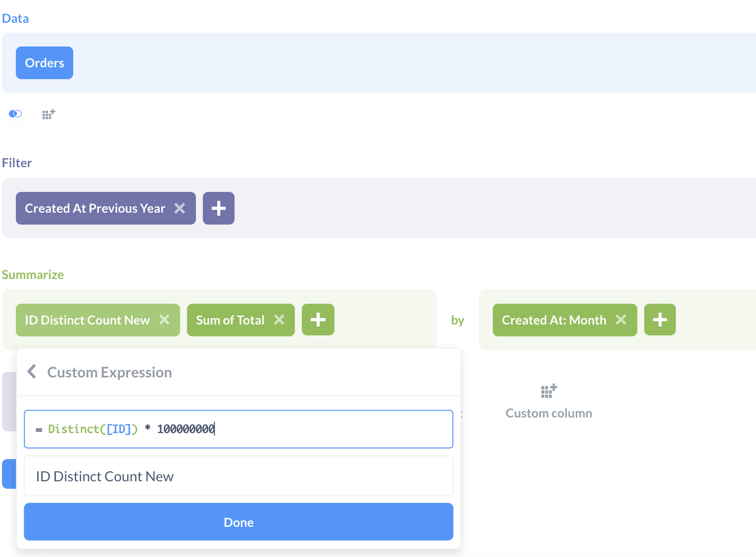Click the Custom column icon

tap(549, 391)
